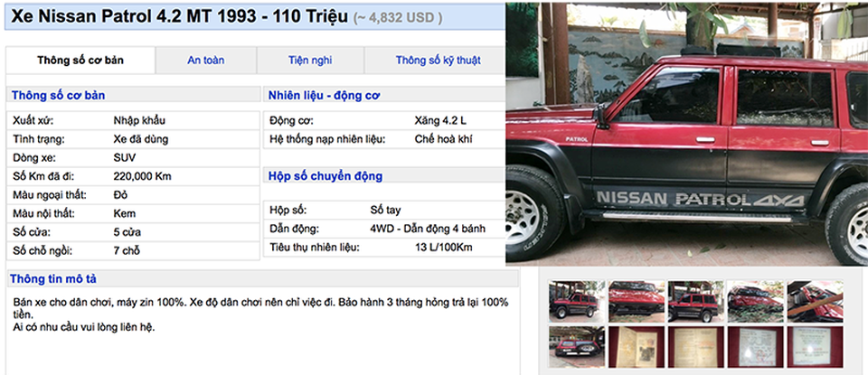Click the 'Hệ thống nạp nhiên liệu:' label

tap(327, 139)
